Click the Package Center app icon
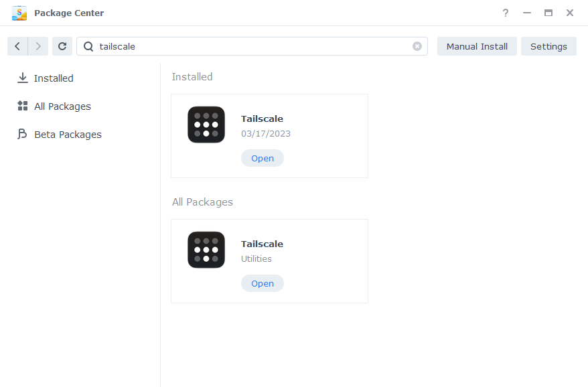Image resolution: width=588 pixels, height=387 pixels. coord(19,13)
